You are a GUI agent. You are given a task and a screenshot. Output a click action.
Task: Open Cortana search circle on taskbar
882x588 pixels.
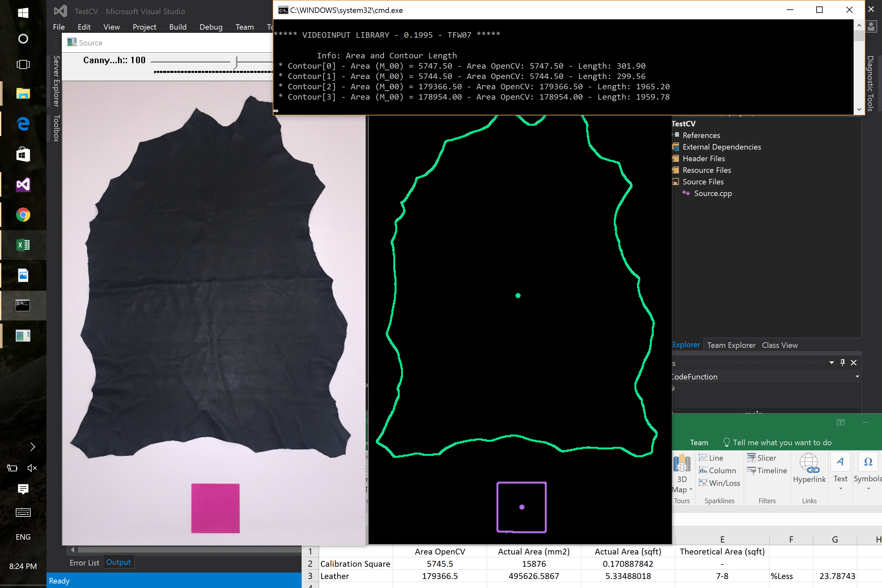point(23,39)
